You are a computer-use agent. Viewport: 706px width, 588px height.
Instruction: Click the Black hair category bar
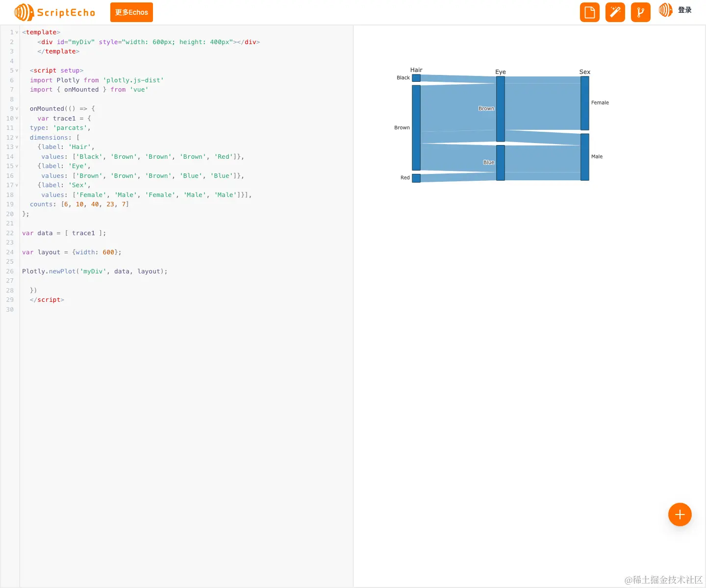[416, 78]
